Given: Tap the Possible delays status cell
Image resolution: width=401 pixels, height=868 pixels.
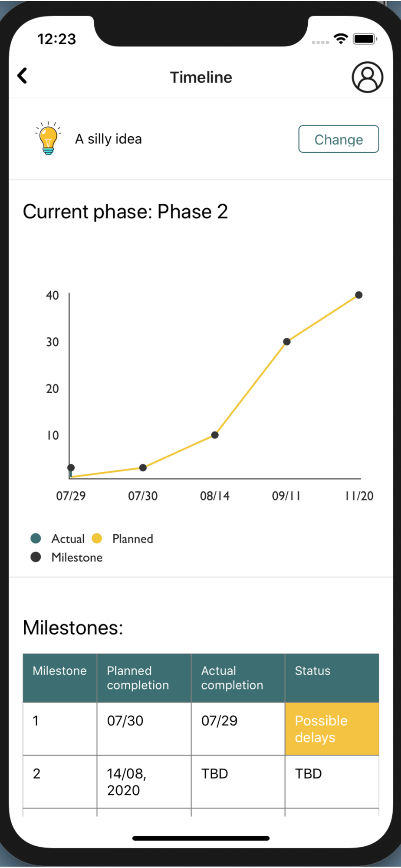Looking at the screenshot, I should click(332, 729).
